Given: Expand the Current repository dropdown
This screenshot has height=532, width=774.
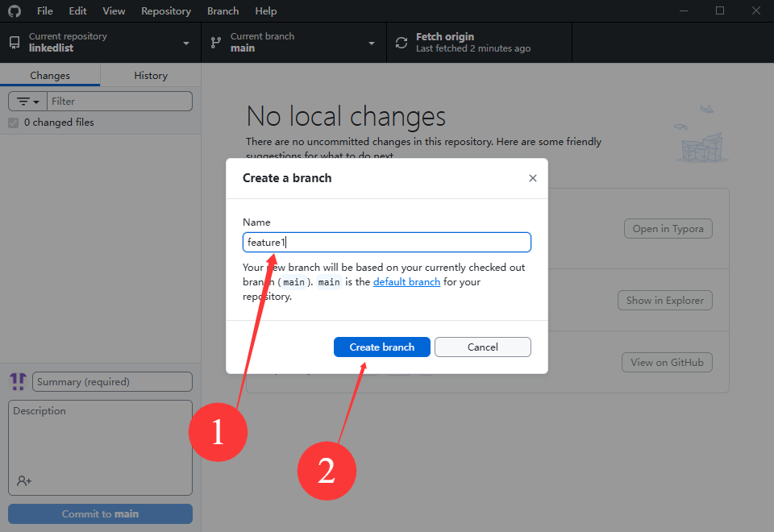Looking at the screenshot, I should [186, 43].
